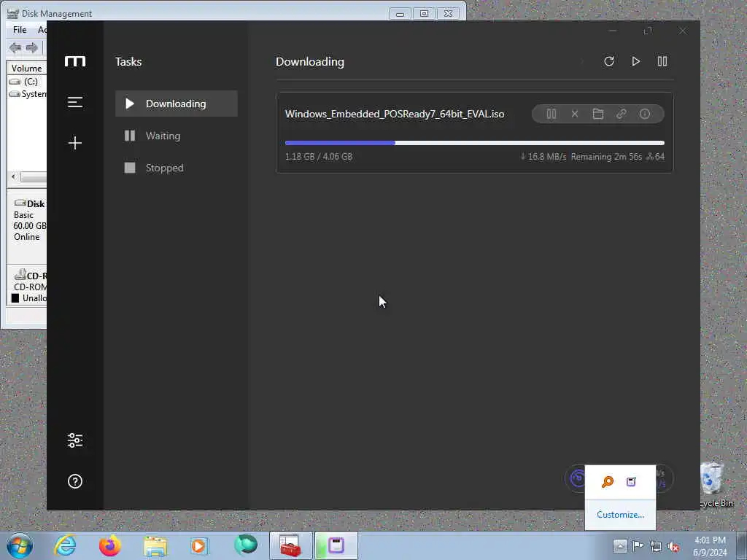Show ISO file in folder
The width and height of the screenshot is (747, 560).
coord(598,114)
